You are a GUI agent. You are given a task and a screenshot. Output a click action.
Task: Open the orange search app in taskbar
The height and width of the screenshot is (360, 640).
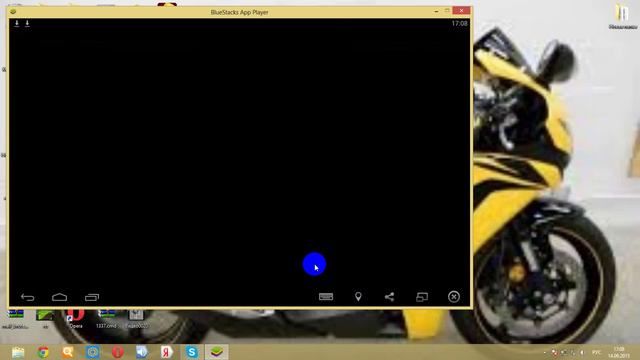pyautogui.click(x=68, y=352)
